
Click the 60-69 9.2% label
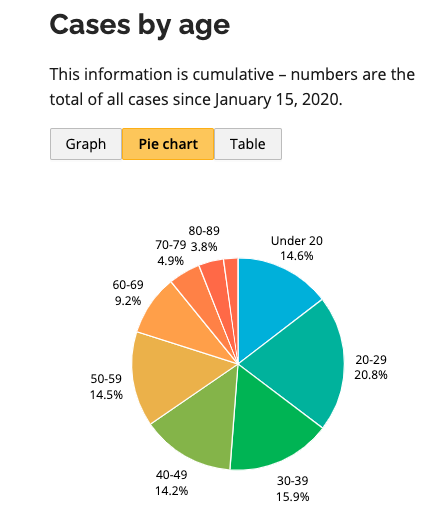pos(128,293)
